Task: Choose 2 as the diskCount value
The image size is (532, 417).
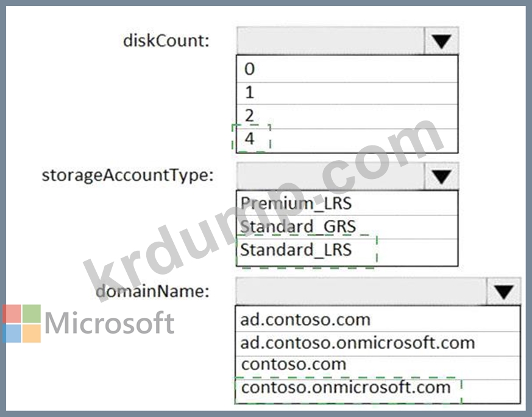Action: [x=347, y=116]
